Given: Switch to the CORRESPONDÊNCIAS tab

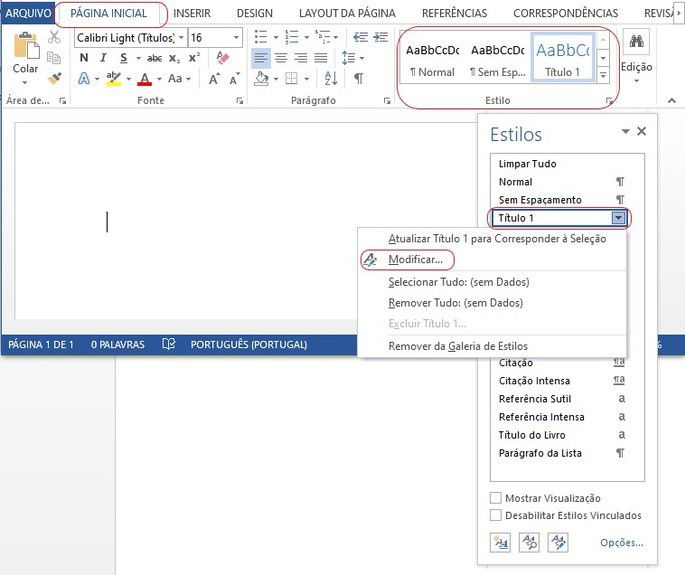Looking at the screenshot, I should point(565,13).
